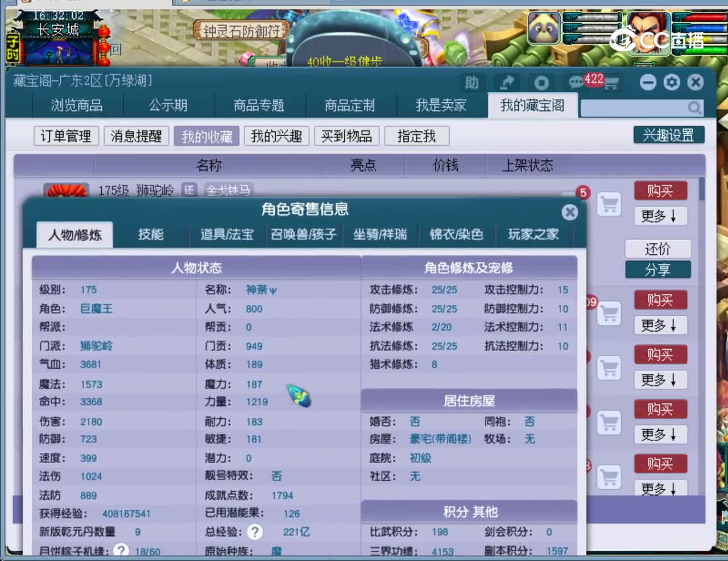The image size is (728, 561).
Task: Expand 更多 for 175级 狮驼岭 listing
Action: (660, 216)
